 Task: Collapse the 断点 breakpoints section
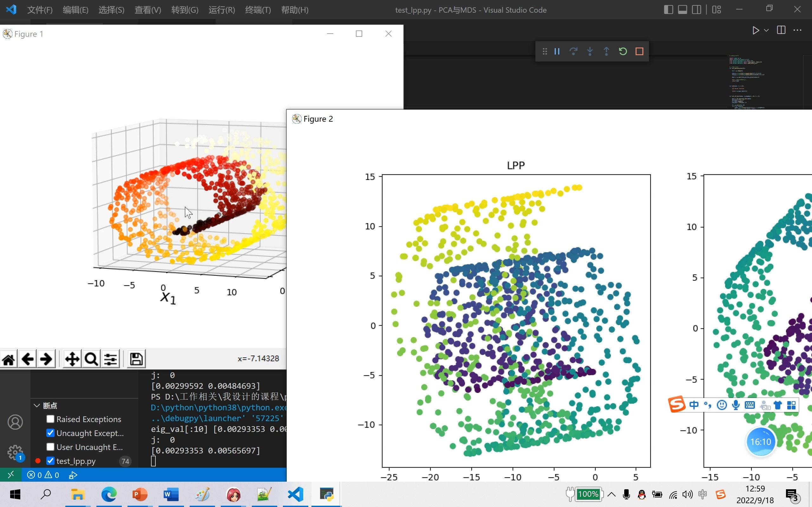click(37, 405)
